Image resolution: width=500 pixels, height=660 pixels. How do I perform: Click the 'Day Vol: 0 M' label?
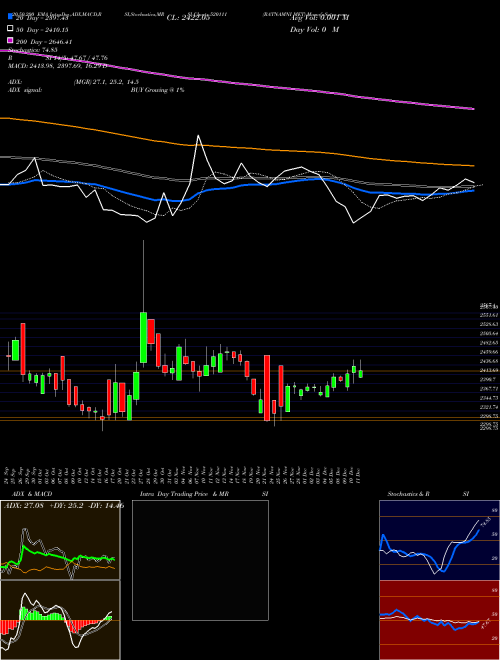314,29
